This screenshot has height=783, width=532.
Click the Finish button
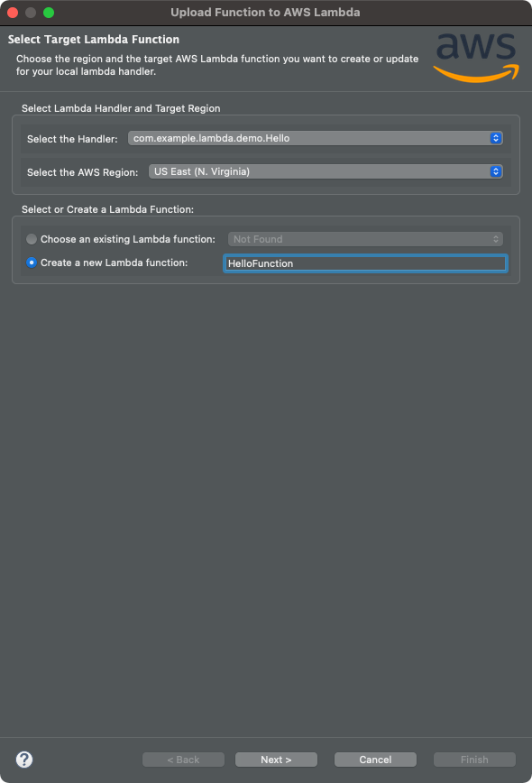[474, 760]
